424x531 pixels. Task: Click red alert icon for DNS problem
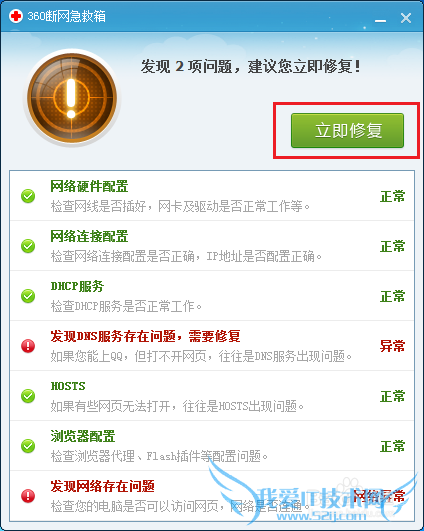[28, 346]
